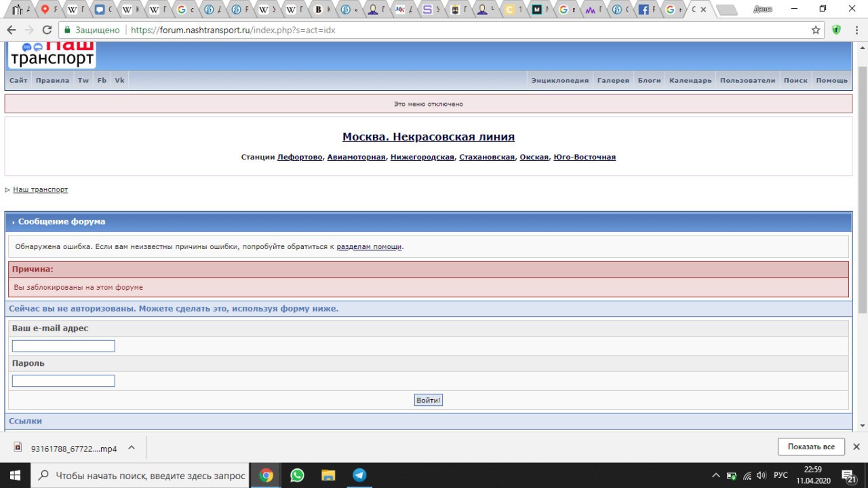Open network Wi-Fi tray icon
This screenshot has width=868, height=488.
click(747, 475)
